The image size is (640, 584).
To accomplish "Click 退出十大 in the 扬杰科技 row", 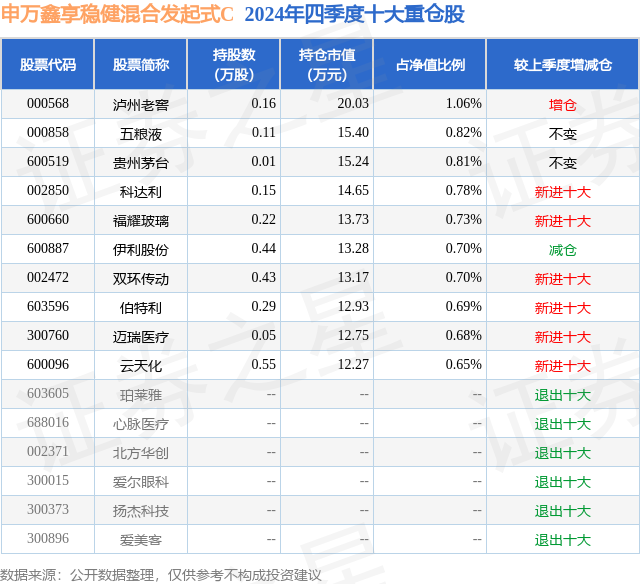I will [563, 511].
